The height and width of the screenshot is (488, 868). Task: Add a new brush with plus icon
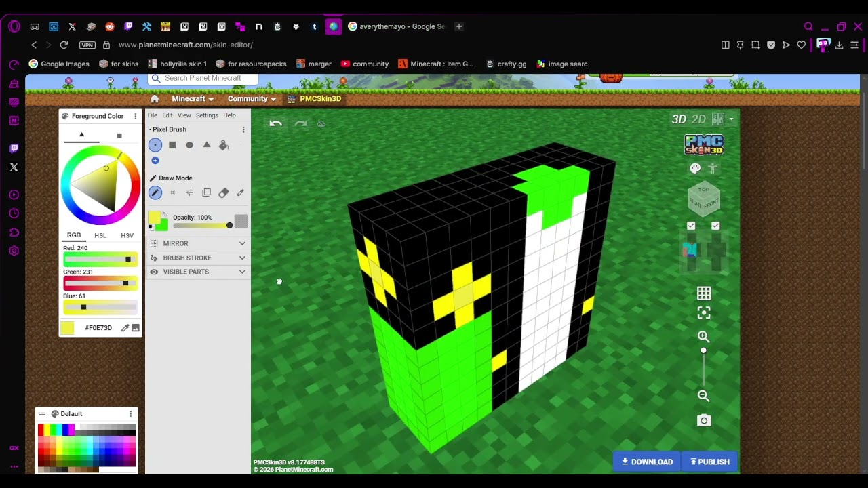click(155, 161)
